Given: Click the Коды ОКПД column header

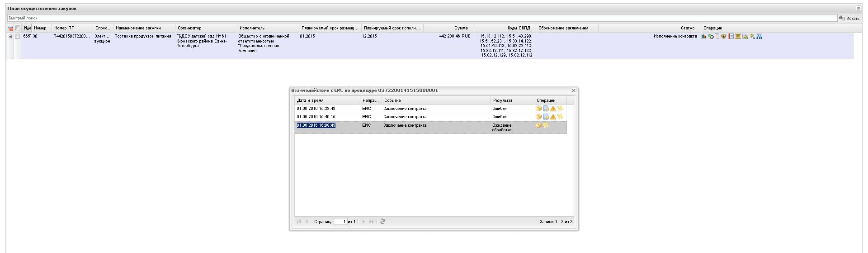Looking at the screenshot, I should point(505,28).
